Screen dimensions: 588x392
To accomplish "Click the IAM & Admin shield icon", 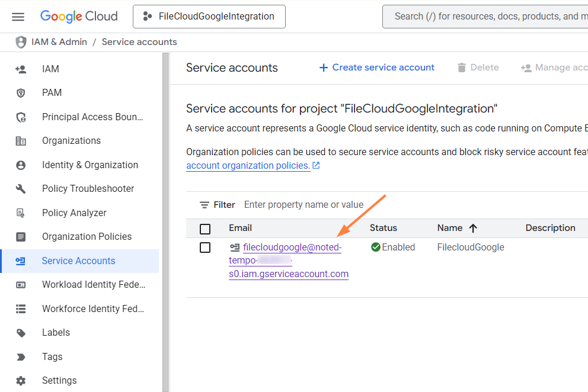I will tap(21, 42).
